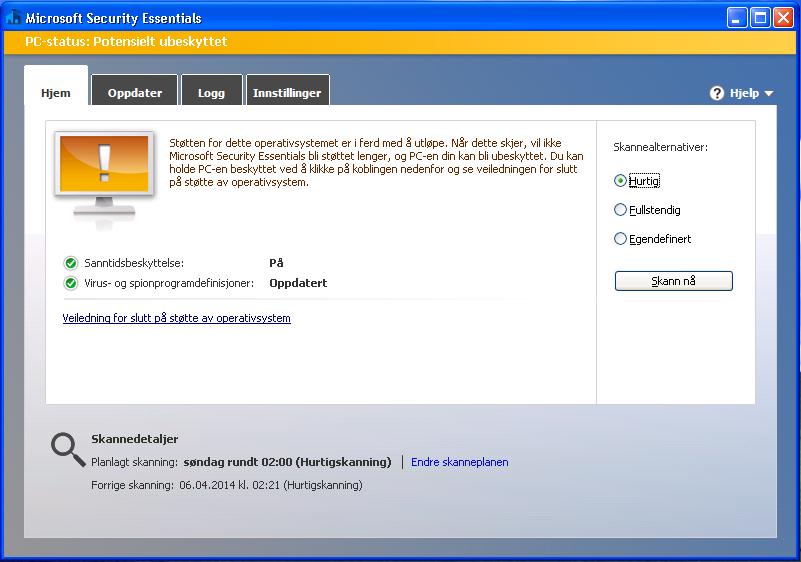Click the '06.04.2014 kl. 02:21' previous scan text

point(229,485)
